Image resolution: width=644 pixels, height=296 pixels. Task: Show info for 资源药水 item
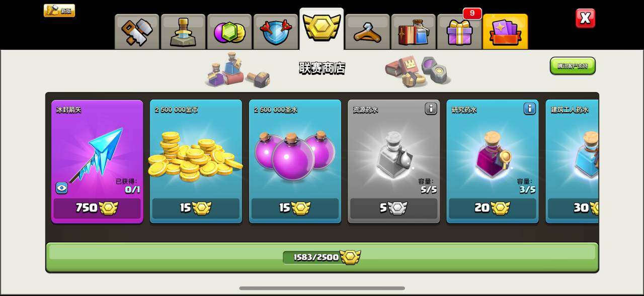pyautogui.click(x=431, y=109)
